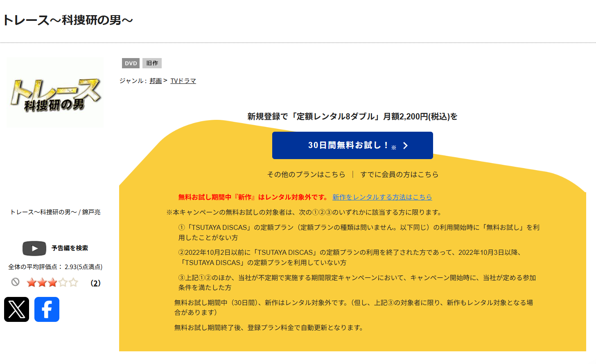Open すでに会員の方はこちら link

point(399,174)
